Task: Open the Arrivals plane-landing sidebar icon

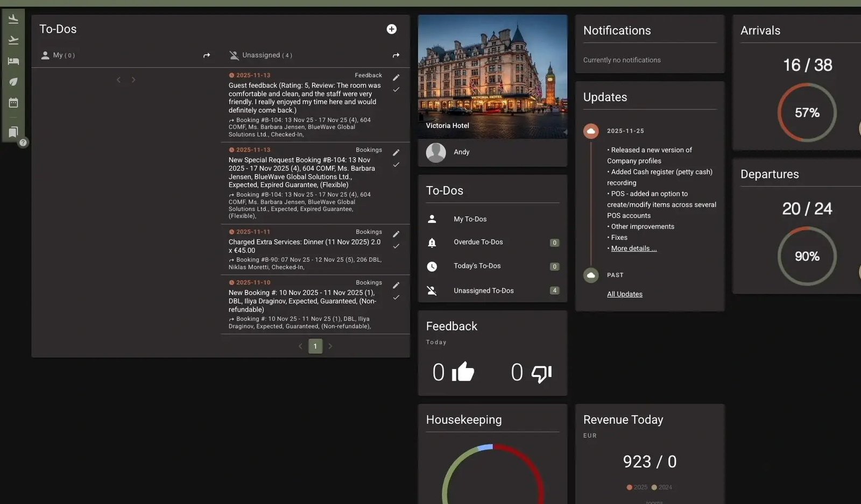Action: point(13,19)
